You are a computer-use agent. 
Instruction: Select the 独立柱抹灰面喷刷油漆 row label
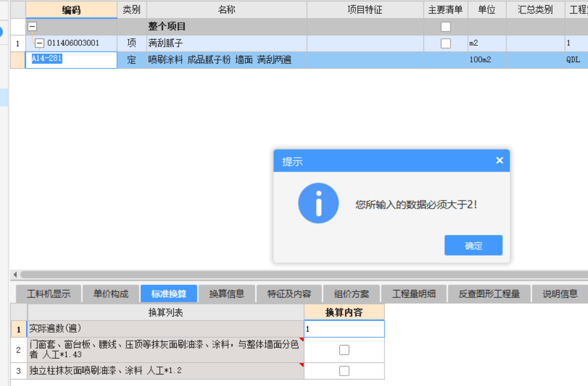[165, 370]
